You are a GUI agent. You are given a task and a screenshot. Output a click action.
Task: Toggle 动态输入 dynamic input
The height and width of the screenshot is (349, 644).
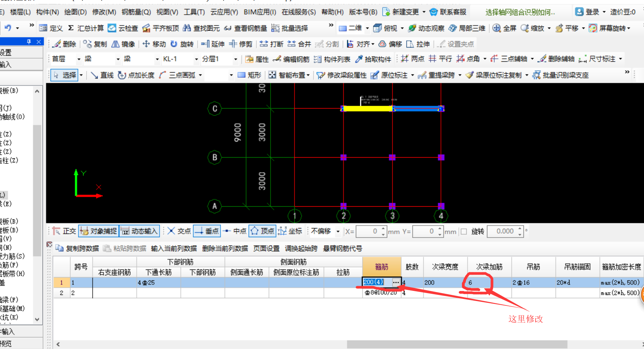coord(139,231)
